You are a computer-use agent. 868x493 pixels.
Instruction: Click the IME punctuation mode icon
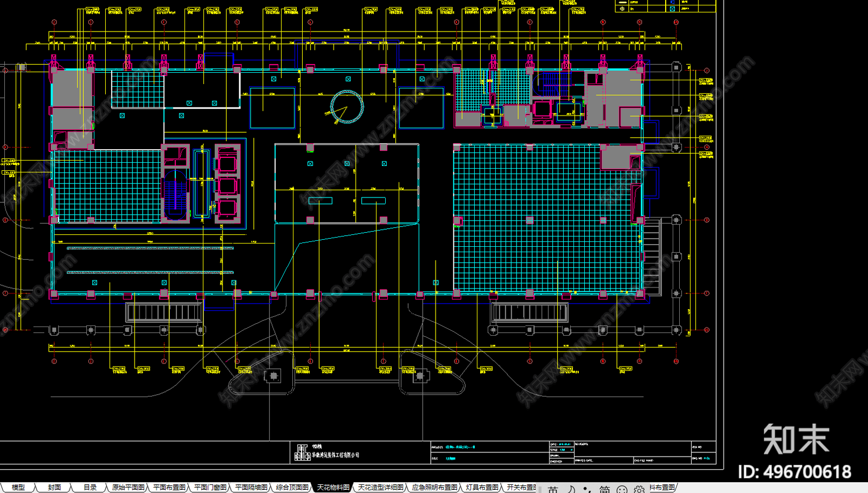[x=588, y=489]
